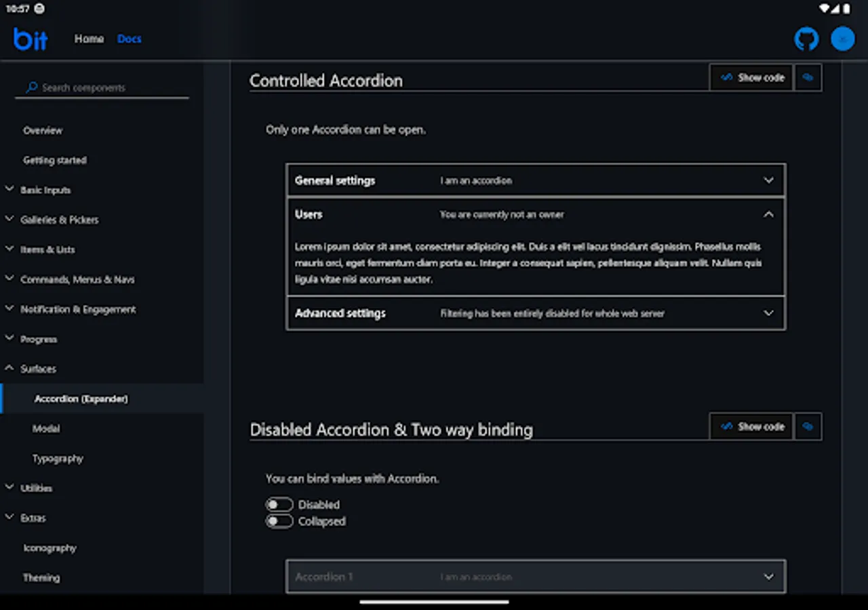This screenshot has height=610, width=868.
Task: Toggle the Collapsed switch
Action: click(x=279, y=521)
